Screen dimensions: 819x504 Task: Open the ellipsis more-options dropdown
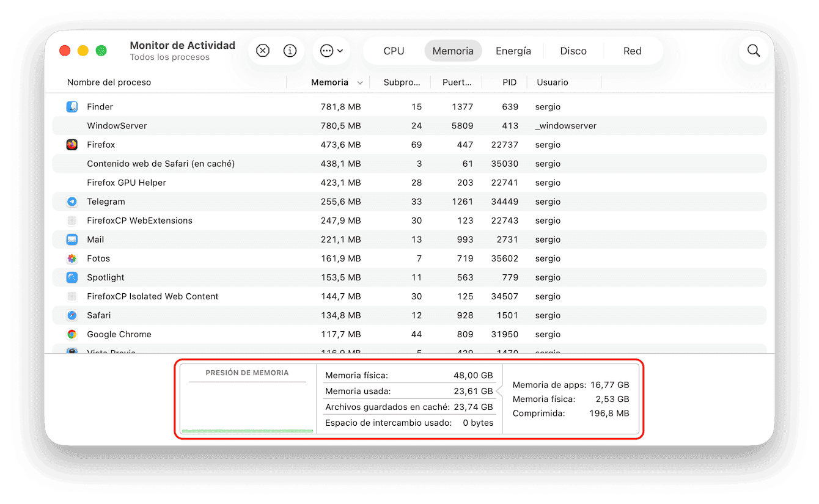pos(331,51)
